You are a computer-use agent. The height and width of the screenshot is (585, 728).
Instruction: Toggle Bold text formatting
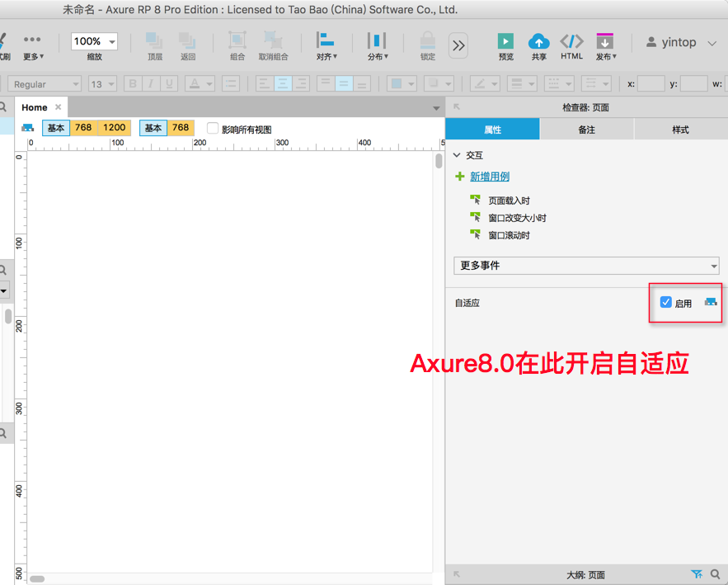133,84
